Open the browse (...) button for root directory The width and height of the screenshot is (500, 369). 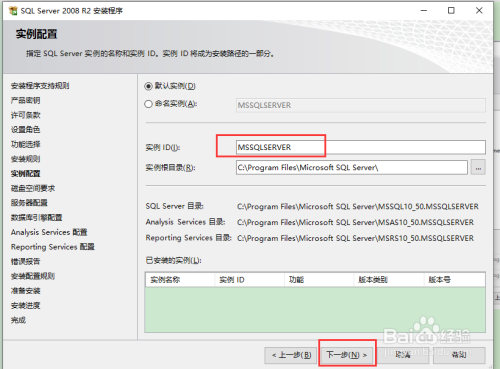point(478,167)
